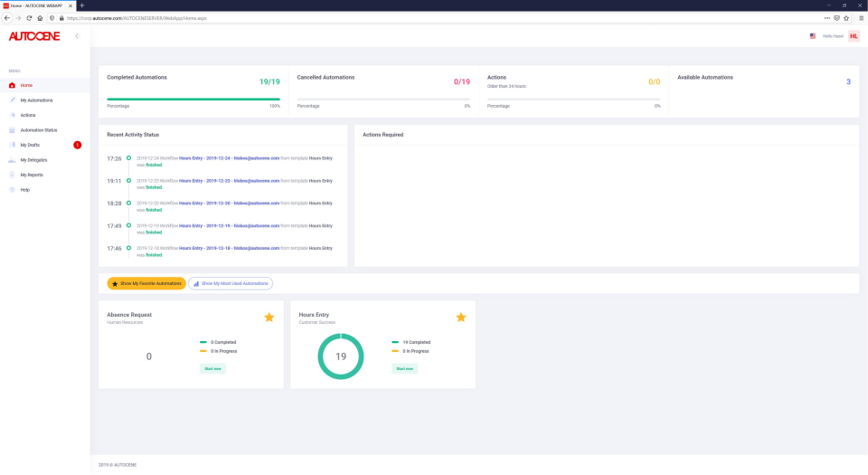Click the My Delegates people icon
The height and width of the screenshot is (475, 868).
12,160
